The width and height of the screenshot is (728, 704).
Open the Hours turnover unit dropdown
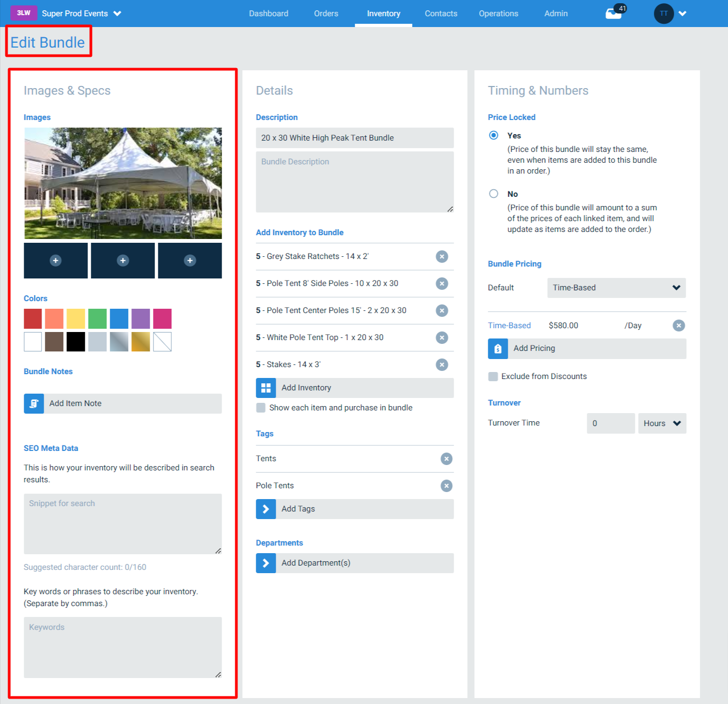(x=662, y=423)
